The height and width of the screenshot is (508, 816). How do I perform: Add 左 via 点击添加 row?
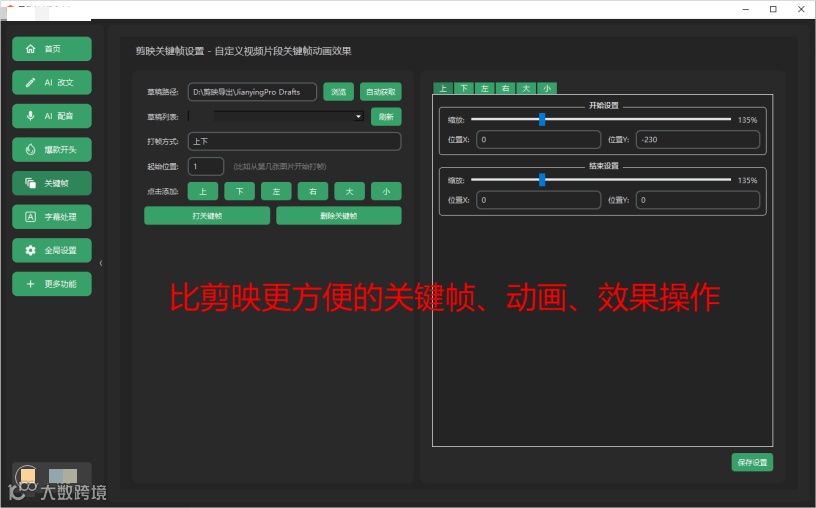point(276,192)
